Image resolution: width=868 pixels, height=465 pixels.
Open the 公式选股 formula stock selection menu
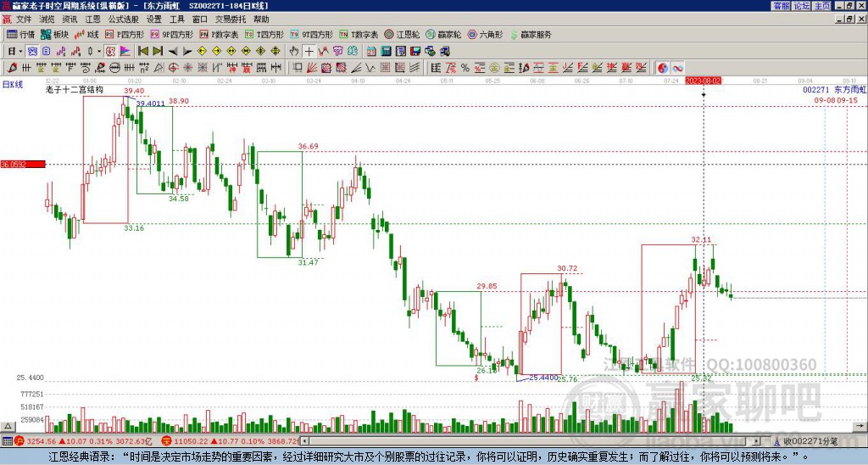[x=124, y=19]
